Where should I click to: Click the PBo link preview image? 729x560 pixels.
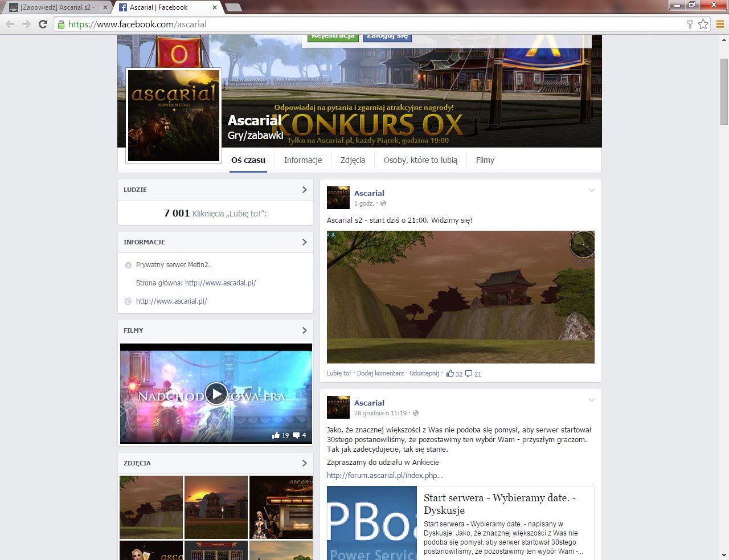click(x=372, y=523)
